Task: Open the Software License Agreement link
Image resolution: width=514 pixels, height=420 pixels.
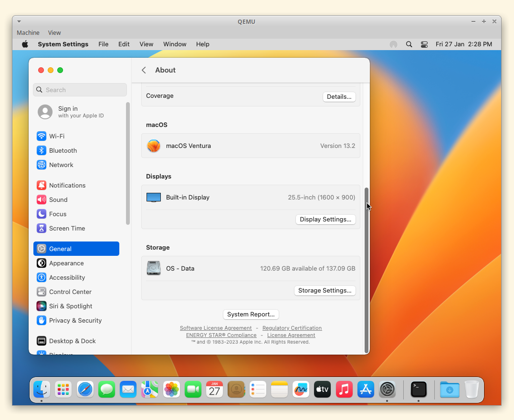Action: coord(216,328)
